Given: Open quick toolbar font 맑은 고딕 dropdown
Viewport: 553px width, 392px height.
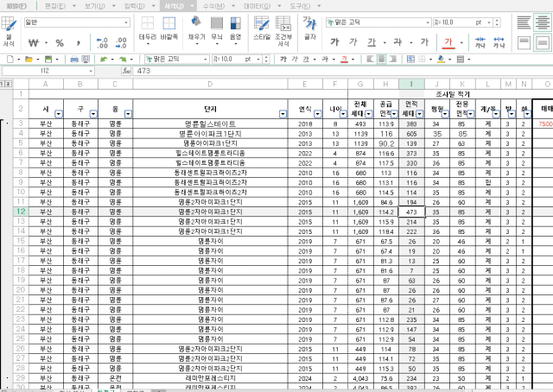Looking at the screenshot, I should point(206,60).
